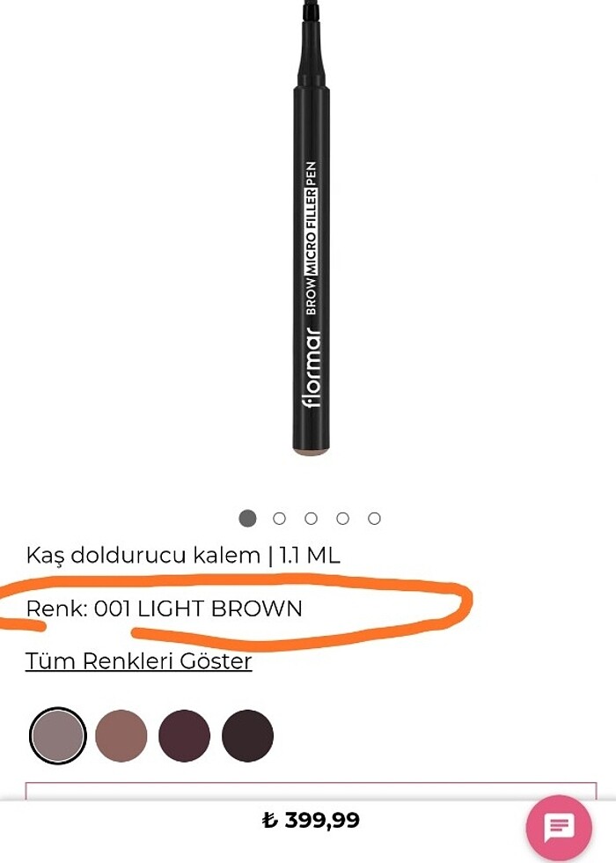Tap the flormar logo on the pen
This screenshot has height=863, width=616.
tap(312, 368)
